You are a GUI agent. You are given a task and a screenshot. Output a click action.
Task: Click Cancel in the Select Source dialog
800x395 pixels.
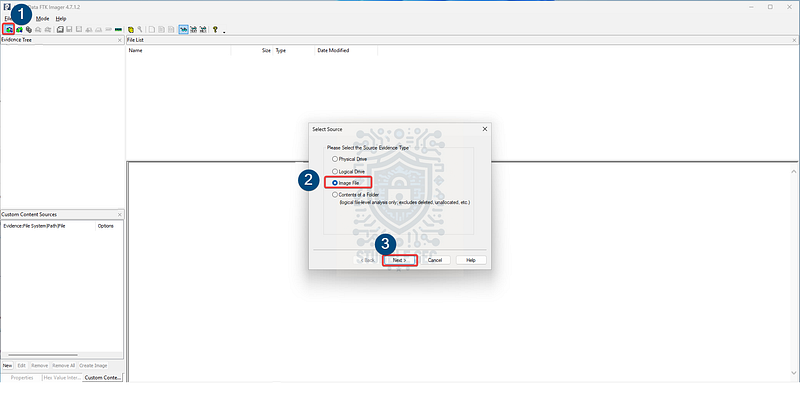(435, 260)
